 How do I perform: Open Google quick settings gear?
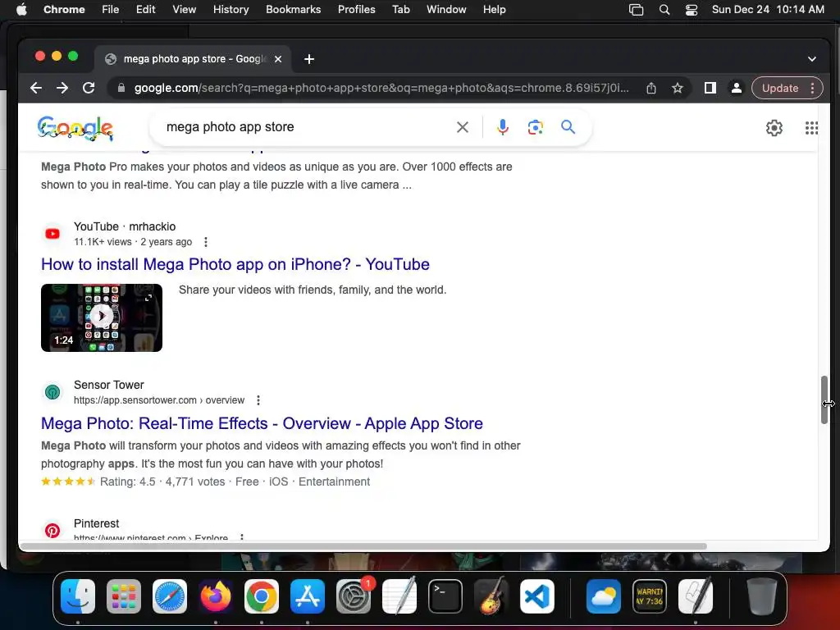774,128
